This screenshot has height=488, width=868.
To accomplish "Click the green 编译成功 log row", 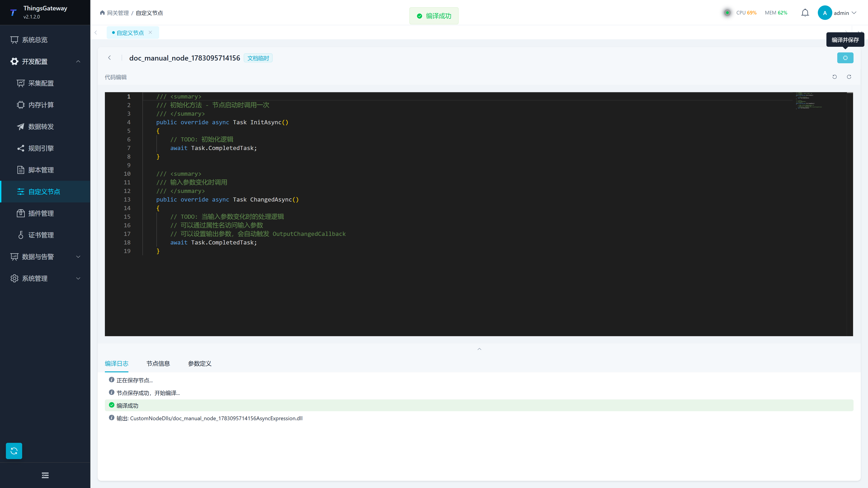I will point(479,406).
